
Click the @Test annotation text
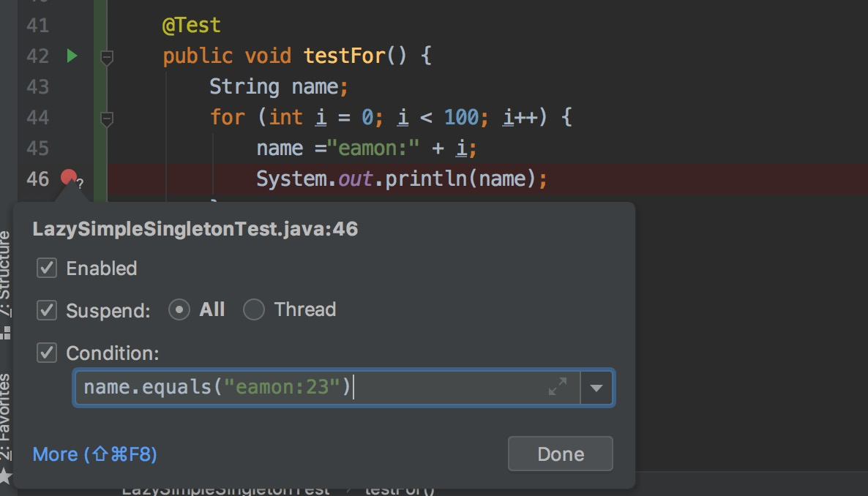[192, 25]
